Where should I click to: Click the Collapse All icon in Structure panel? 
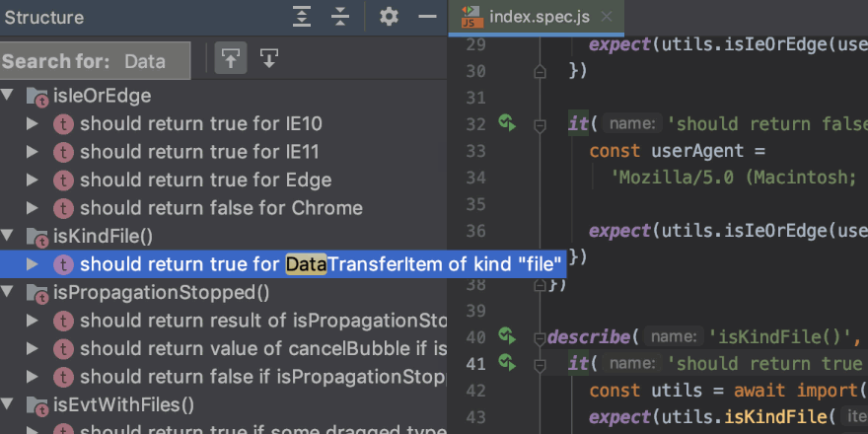[x=340, y=17]
